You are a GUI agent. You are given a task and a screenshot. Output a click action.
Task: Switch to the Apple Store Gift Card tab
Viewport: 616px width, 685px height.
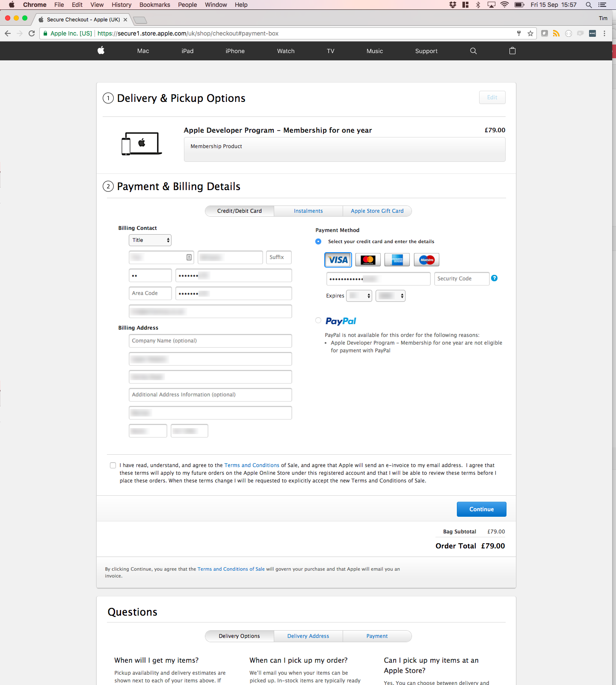coord(377,211)
